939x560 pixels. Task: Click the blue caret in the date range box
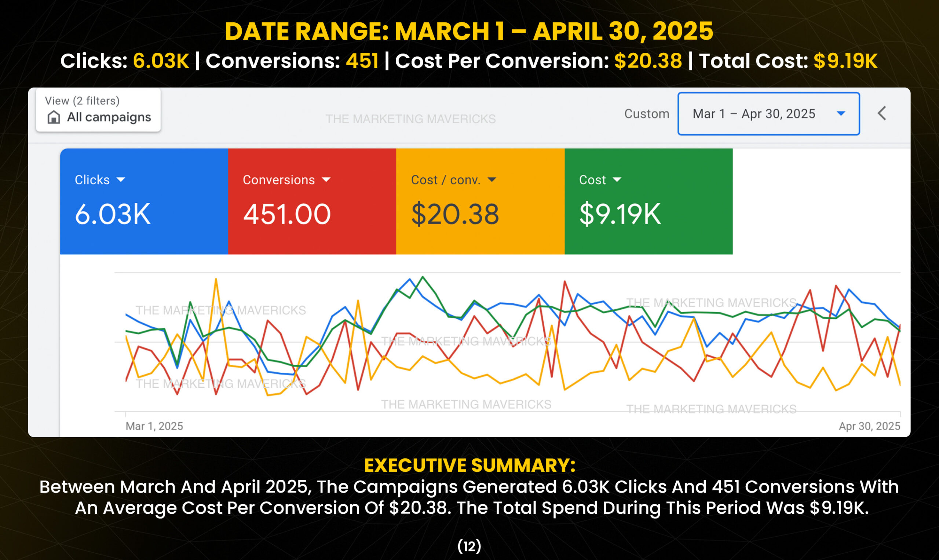tap(841, 114)
